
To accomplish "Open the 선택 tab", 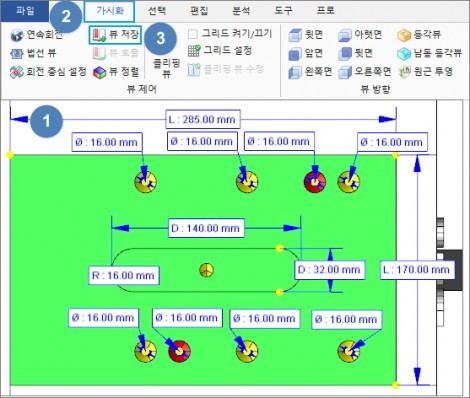I will (x=157, y=11).
